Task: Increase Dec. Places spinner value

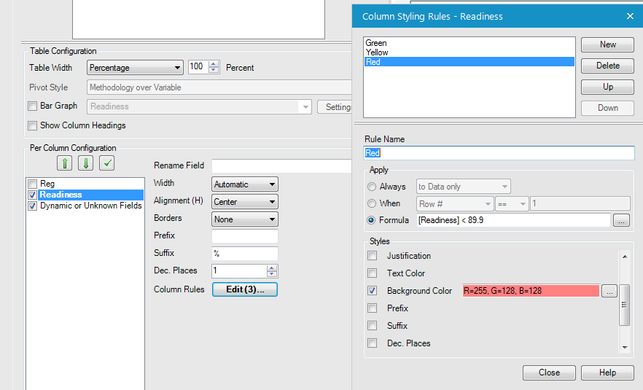Action: (x=272, y=268)
